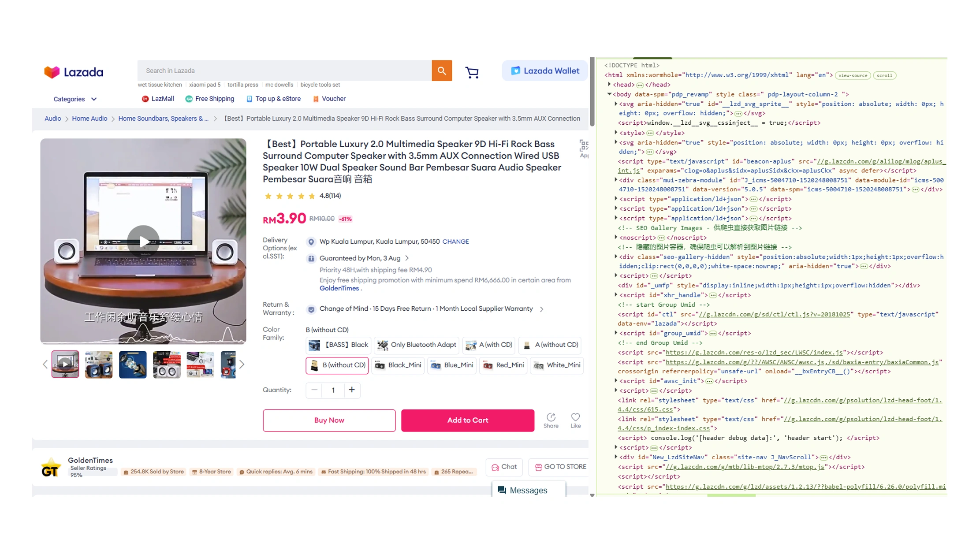
Task: Select the second gallery thumbnail
Action: click(99, 364)
